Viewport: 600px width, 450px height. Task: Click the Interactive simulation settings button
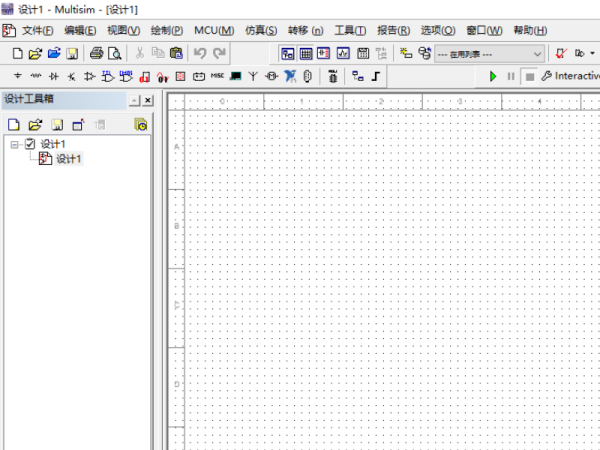click(570, 76)
